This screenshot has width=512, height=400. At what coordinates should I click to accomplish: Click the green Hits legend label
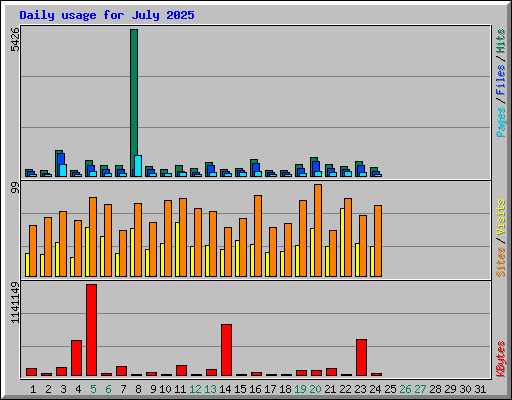tap(500, 41)
